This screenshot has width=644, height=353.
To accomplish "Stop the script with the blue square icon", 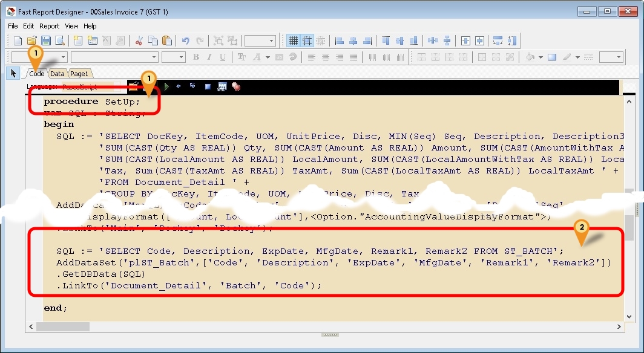I will 207,86.
